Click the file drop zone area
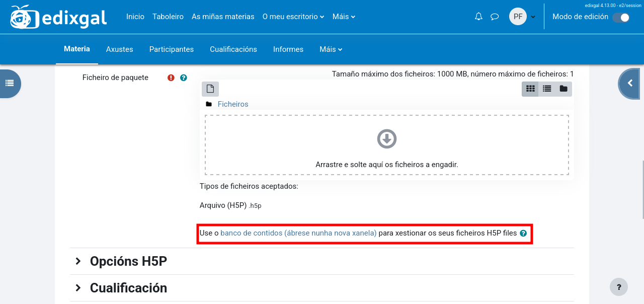 pyautogui.click(x=386, y=145)
